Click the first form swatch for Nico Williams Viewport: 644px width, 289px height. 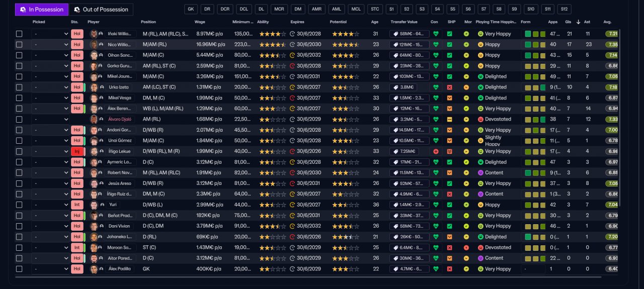coord(528,45)
